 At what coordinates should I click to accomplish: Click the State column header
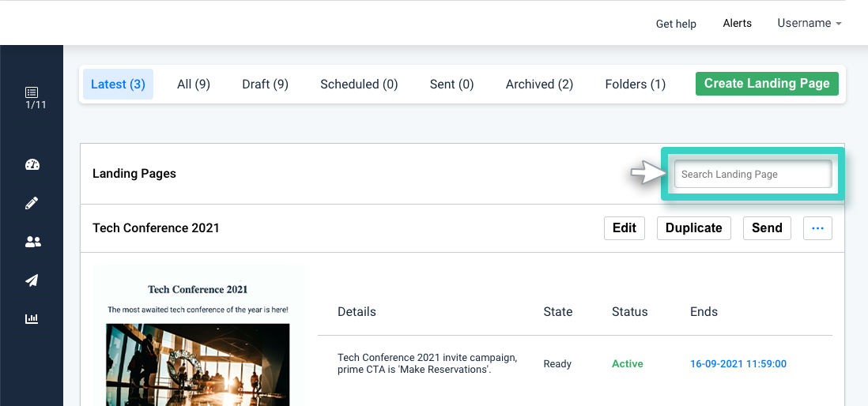558,311
